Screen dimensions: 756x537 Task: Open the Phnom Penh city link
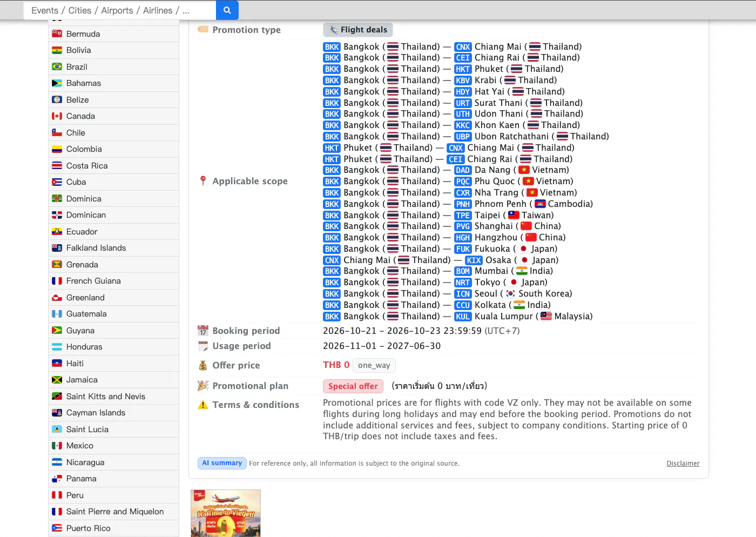pos(500,204)
